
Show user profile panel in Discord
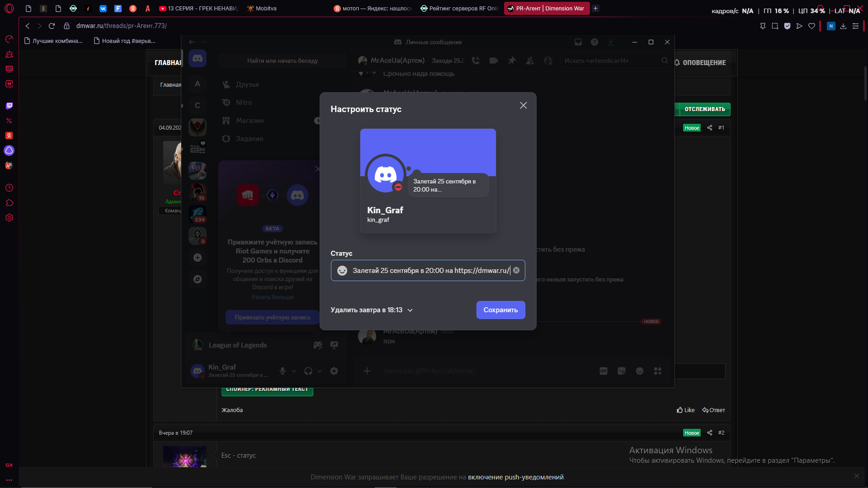548,61
